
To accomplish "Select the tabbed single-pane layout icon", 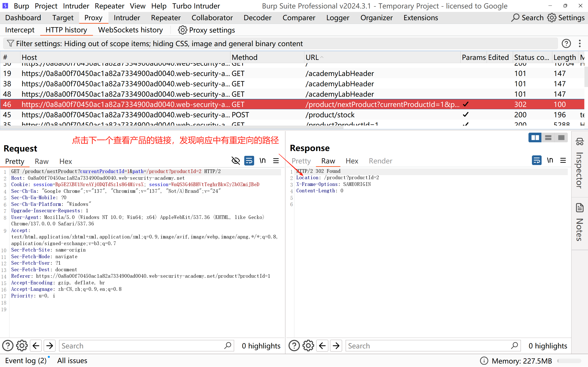I will 561,138.
